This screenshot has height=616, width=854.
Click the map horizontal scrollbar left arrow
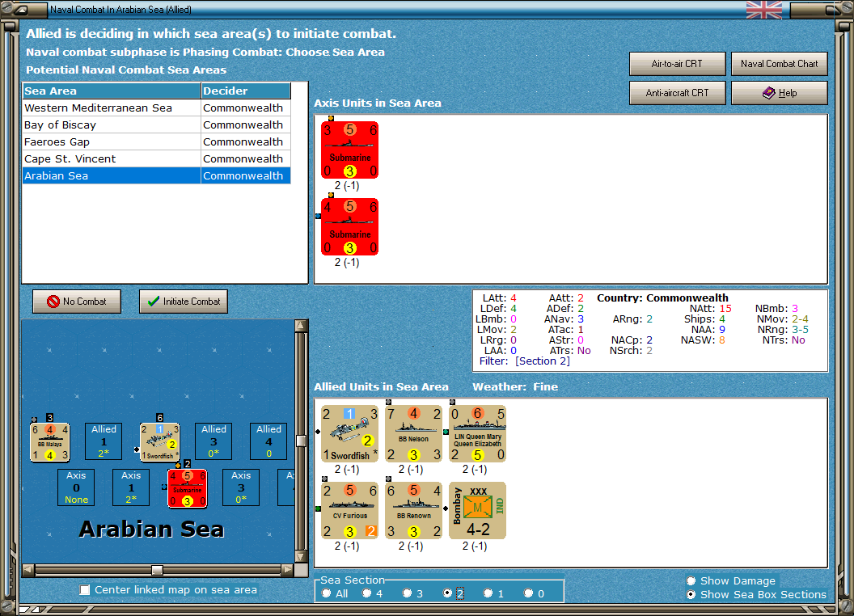point(28,570)
